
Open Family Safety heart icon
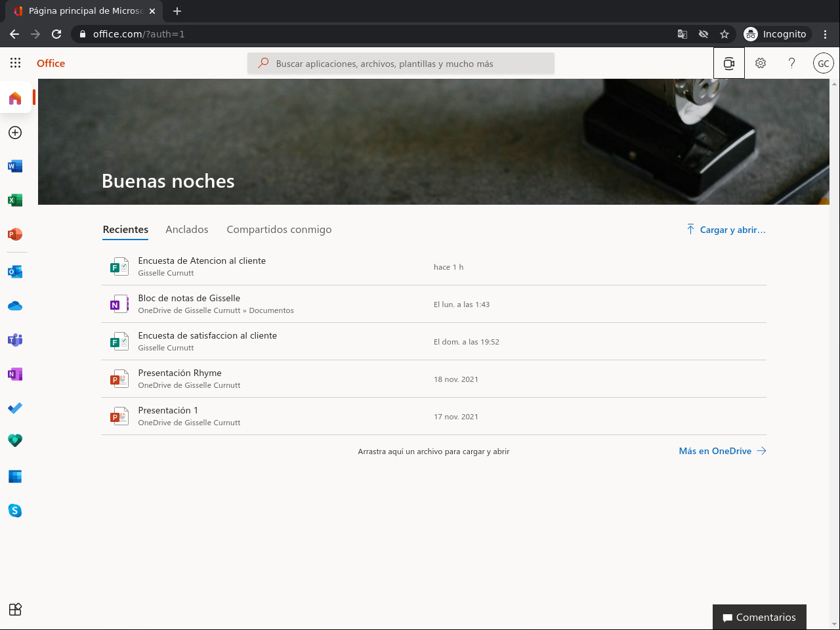coord(15,440)
